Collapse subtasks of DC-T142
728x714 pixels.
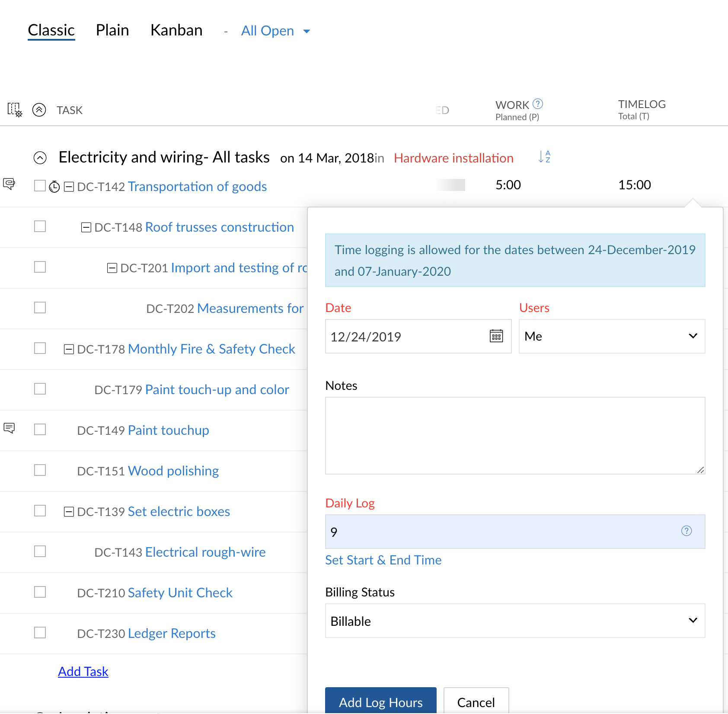point(69,187)
